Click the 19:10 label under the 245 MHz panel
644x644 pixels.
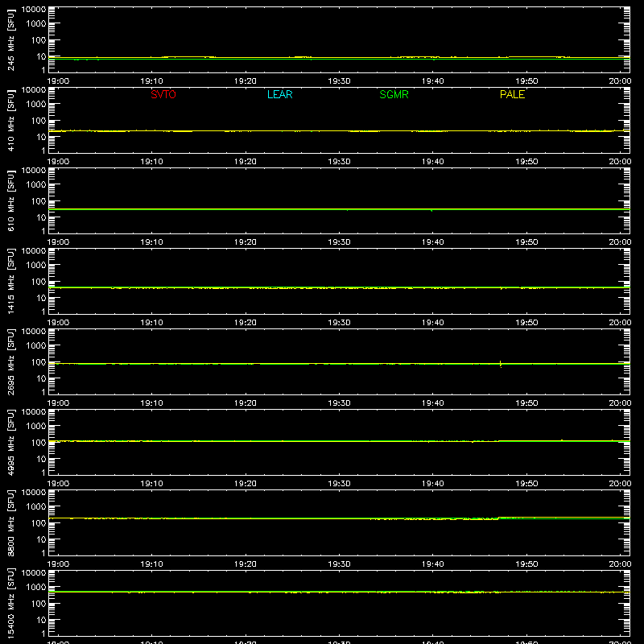click(151, 81)
